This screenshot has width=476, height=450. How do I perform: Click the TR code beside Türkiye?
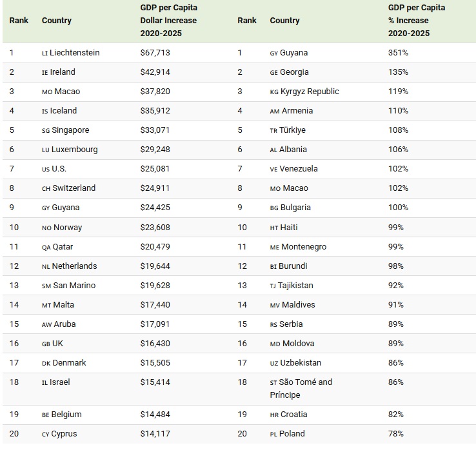[273, 131]
